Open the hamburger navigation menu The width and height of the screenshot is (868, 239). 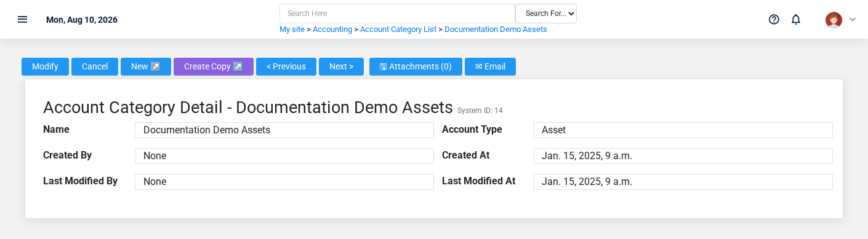click(23, 19)
